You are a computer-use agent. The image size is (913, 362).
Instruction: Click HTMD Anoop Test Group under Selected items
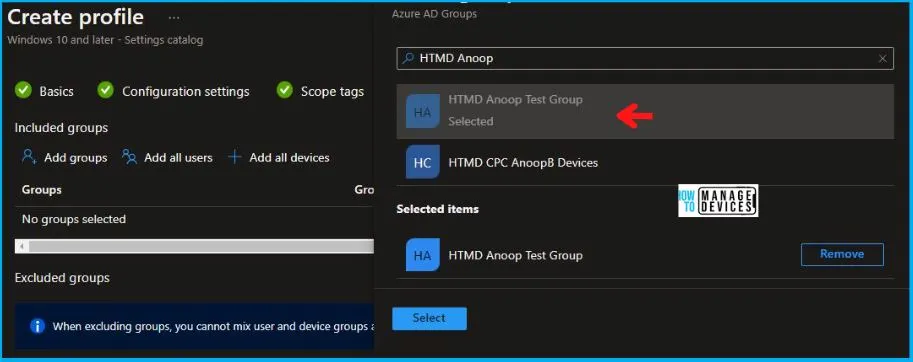[515, 255]
